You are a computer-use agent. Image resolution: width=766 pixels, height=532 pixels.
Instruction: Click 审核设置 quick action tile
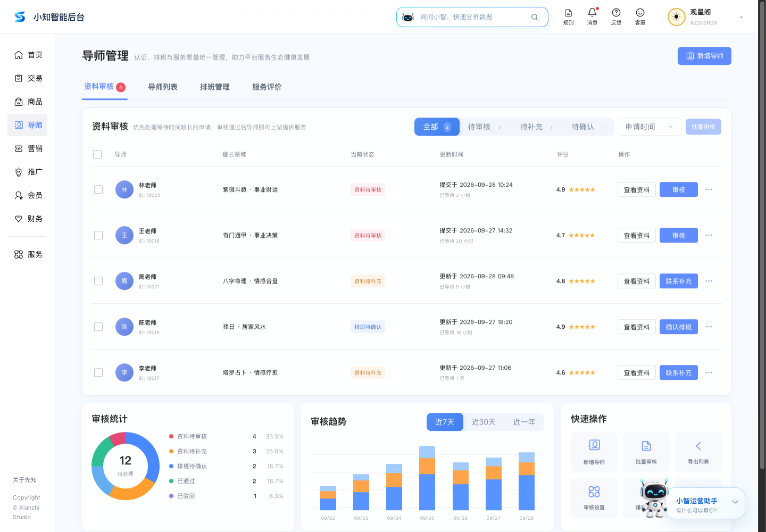click(594, 498)
